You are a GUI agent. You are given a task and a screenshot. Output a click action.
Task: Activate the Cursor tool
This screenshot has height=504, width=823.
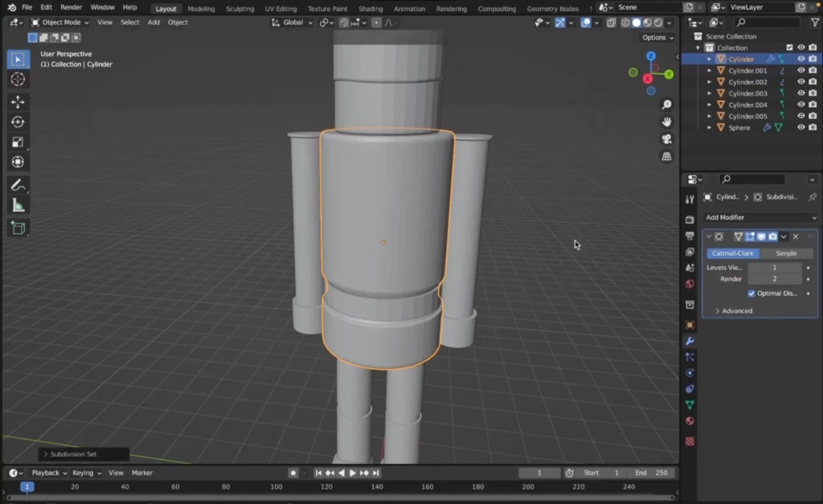click(x=18, y=79)
